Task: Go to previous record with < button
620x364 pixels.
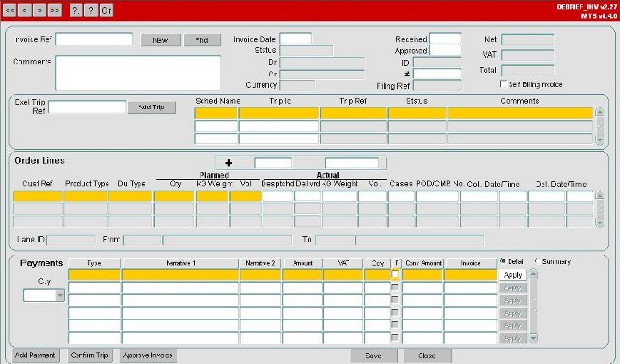Action: (25, 10)
